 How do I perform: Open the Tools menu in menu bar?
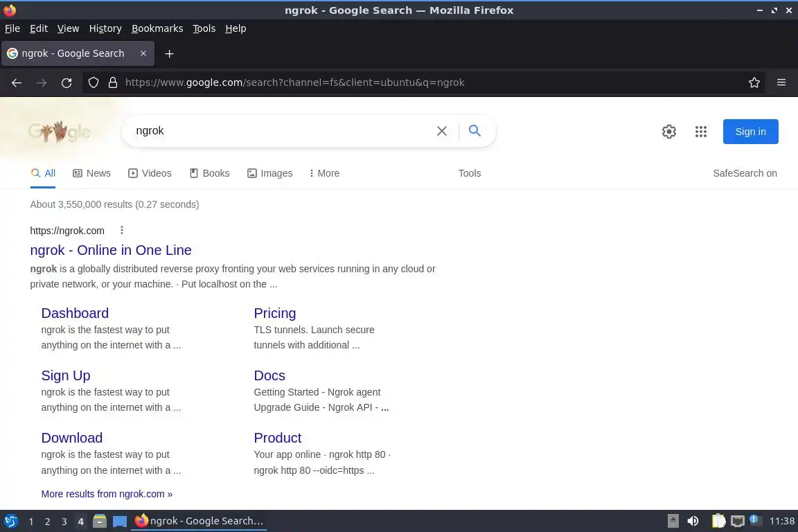click(204, 28)
